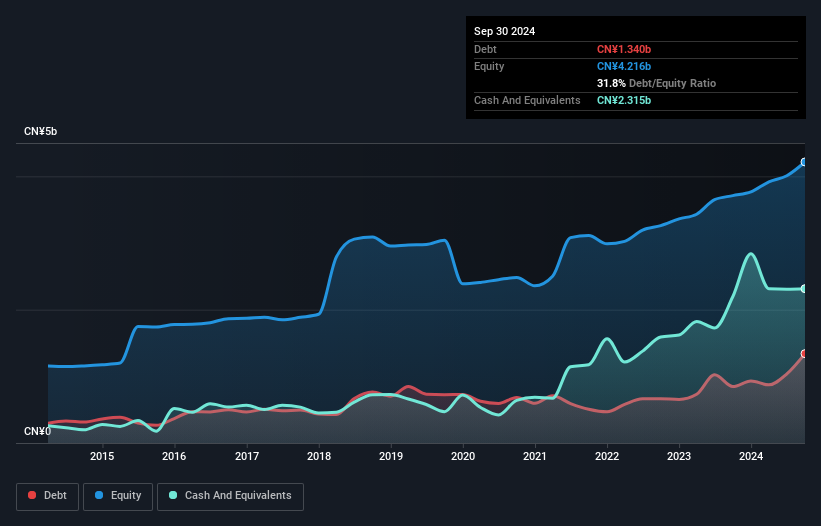
Task: Click the 2020 x-axis label
Action: (463, 456)
